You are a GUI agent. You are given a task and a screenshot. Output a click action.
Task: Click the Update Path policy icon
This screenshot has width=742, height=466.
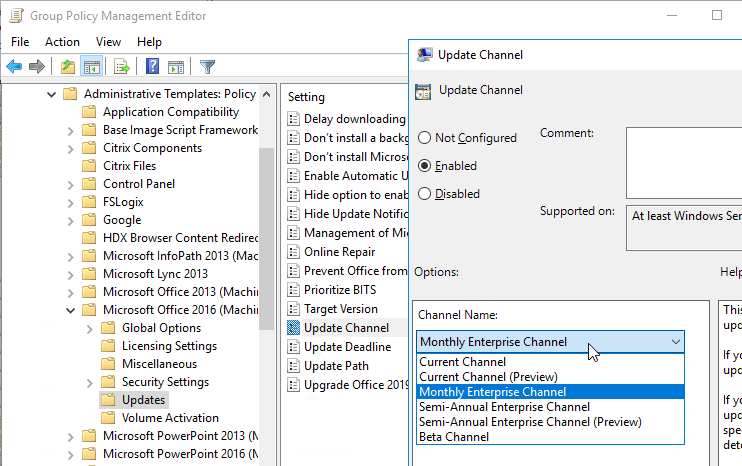(293, 366)
